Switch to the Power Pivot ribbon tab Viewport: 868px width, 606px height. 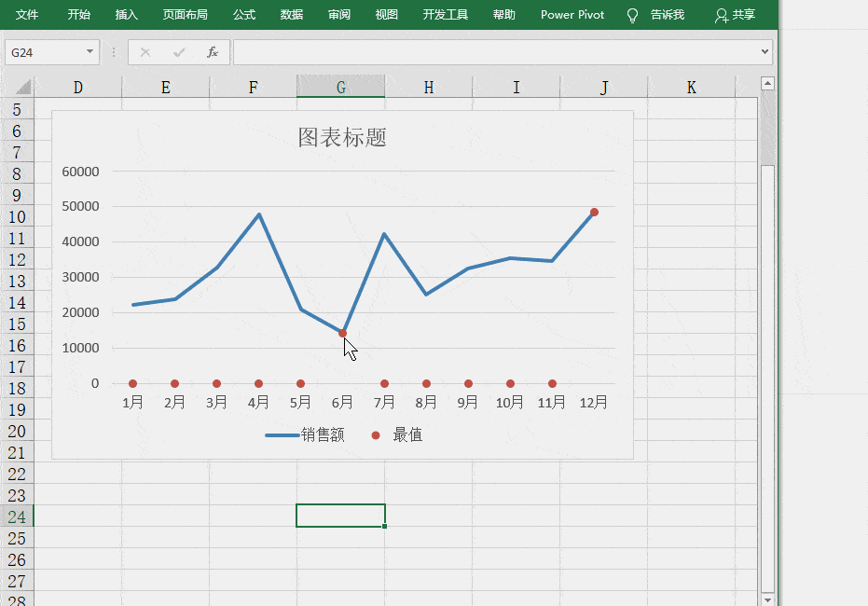pos(572,15)
